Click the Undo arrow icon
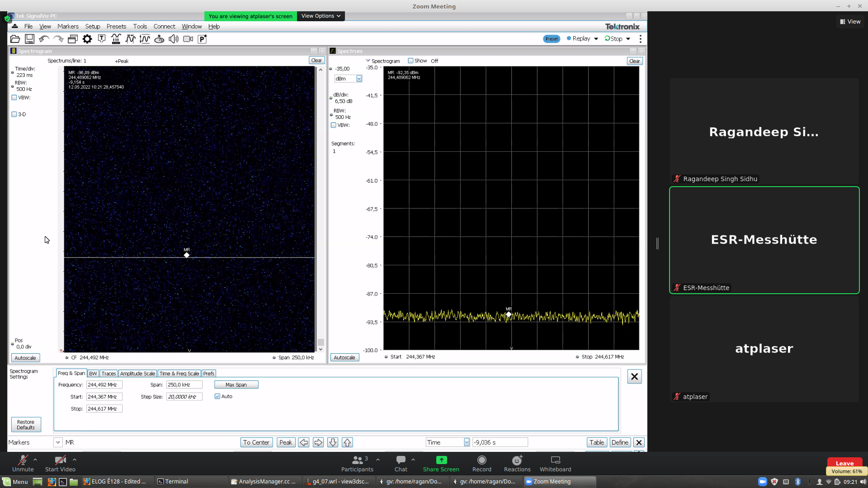868x488 pixels. [x=44, y=39]
